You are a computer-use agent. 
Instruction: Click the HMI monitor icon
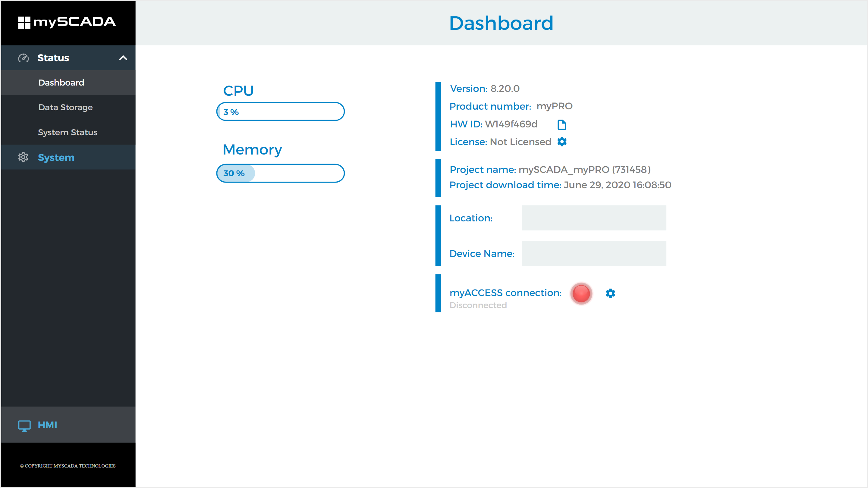coord(24,425)
